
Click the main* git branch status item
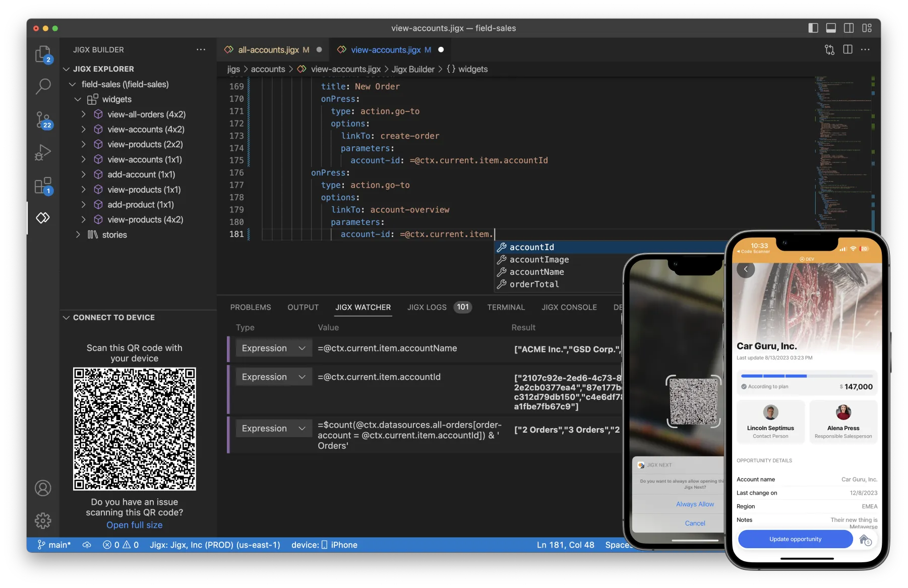coord(54,545)
